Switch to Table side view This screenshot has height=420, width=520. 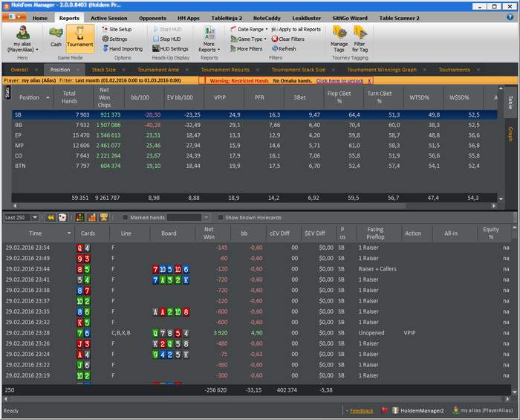tap(510, 102)
